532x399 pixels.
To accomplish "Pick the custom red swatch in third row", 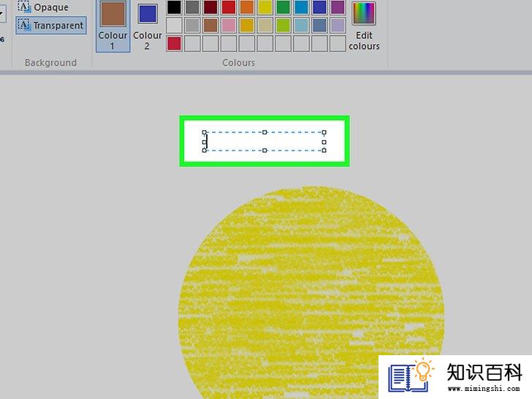I will coord(174,44).
